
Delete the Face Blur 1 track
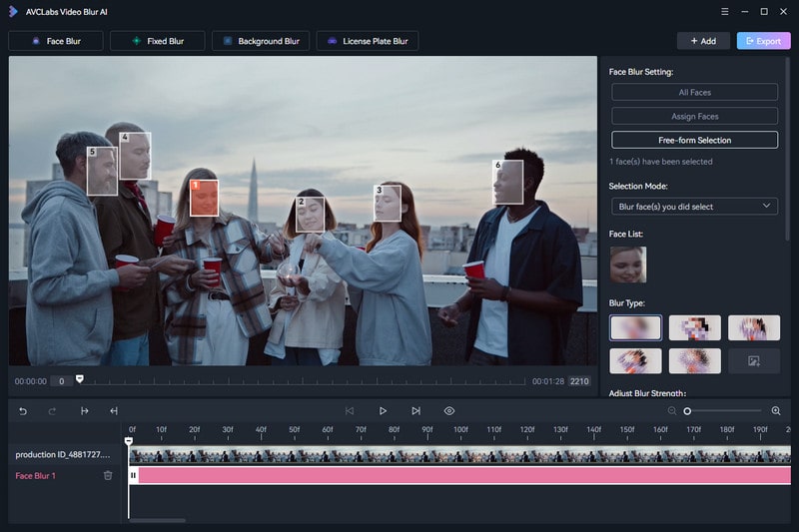click(x=108, y=475)
